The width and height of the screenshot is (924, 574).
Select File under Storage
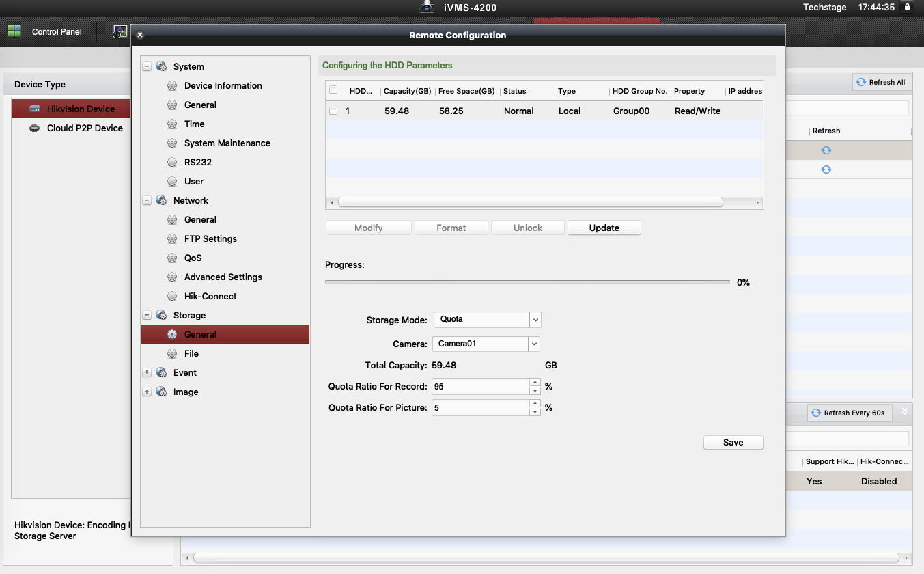[x=191, y=354]
